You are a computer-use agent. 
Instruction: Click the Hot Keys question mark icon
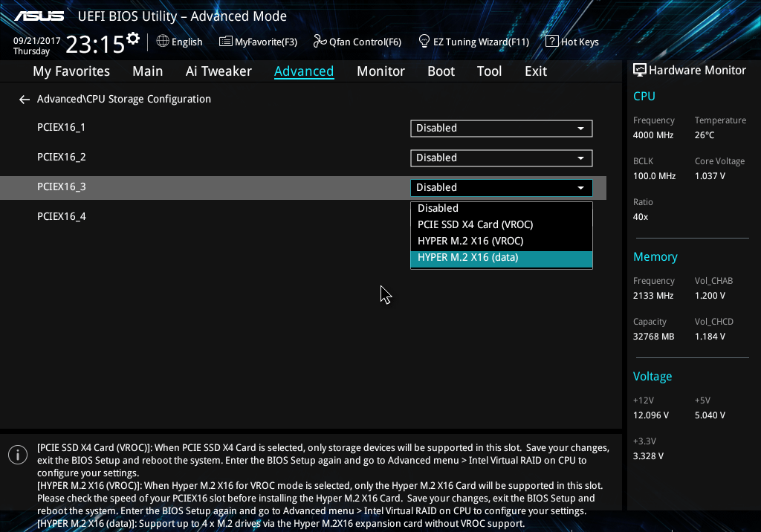pos(552,42)
